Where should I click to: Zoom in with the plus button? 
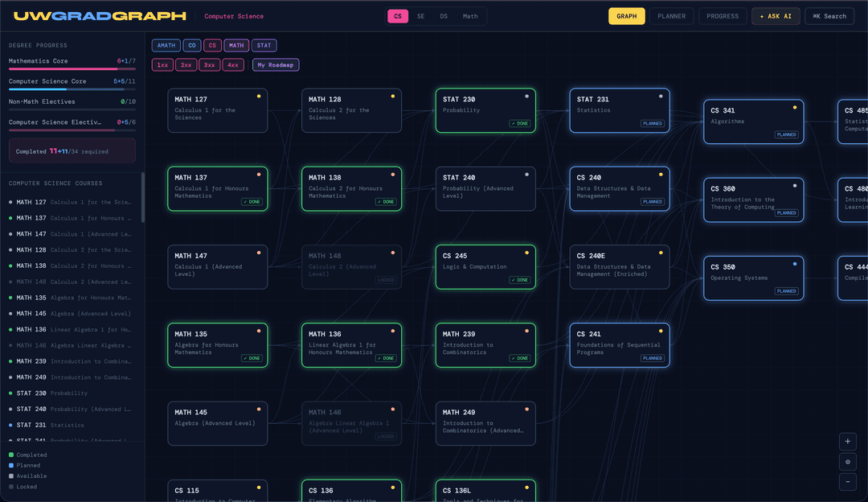(847, 441)
